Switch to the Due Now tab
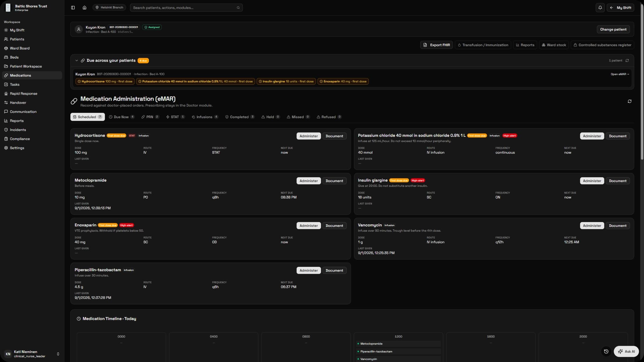The width and height of the screenshot is (644, 362). point(122,117)
